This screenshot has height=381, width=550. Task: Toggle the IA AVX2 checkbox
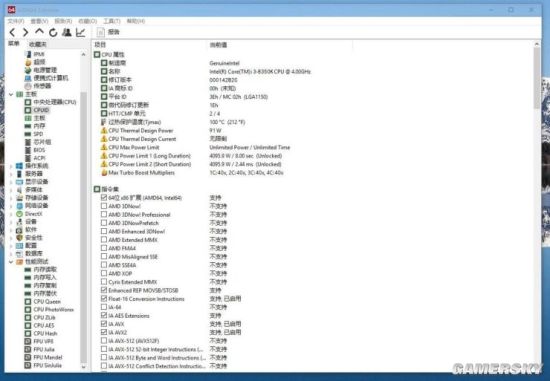click(x=104, y=332)
